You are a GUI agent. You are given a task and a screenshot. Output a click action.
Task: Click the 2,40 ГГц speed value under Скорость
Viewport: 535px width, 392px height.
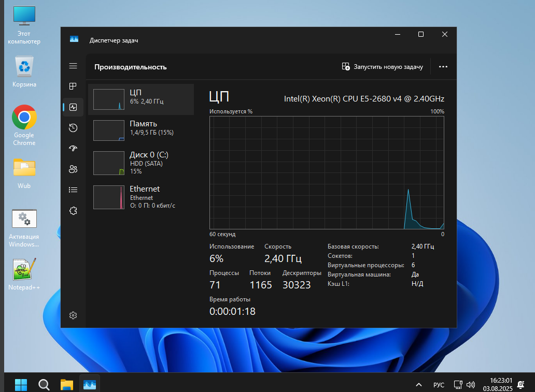(x=283, y=259)
